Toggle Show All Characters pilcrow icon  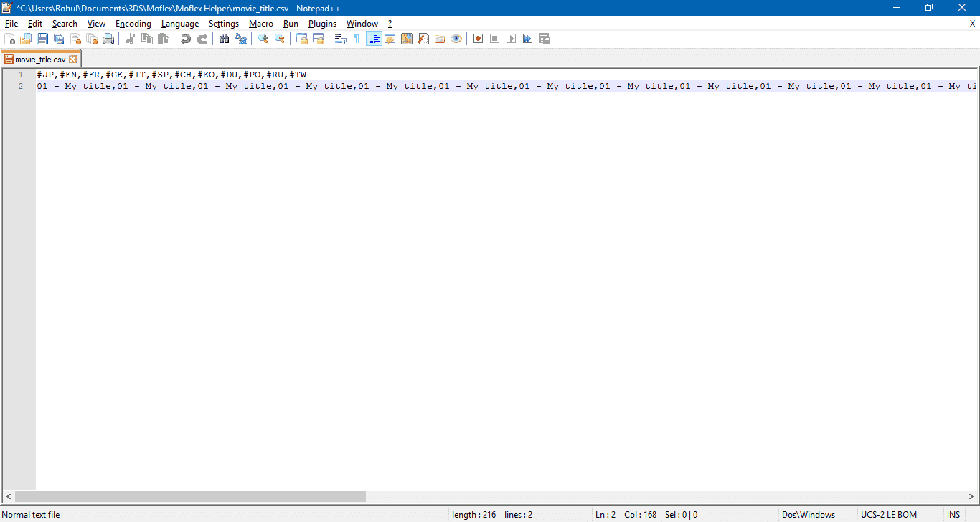(357, 39)
